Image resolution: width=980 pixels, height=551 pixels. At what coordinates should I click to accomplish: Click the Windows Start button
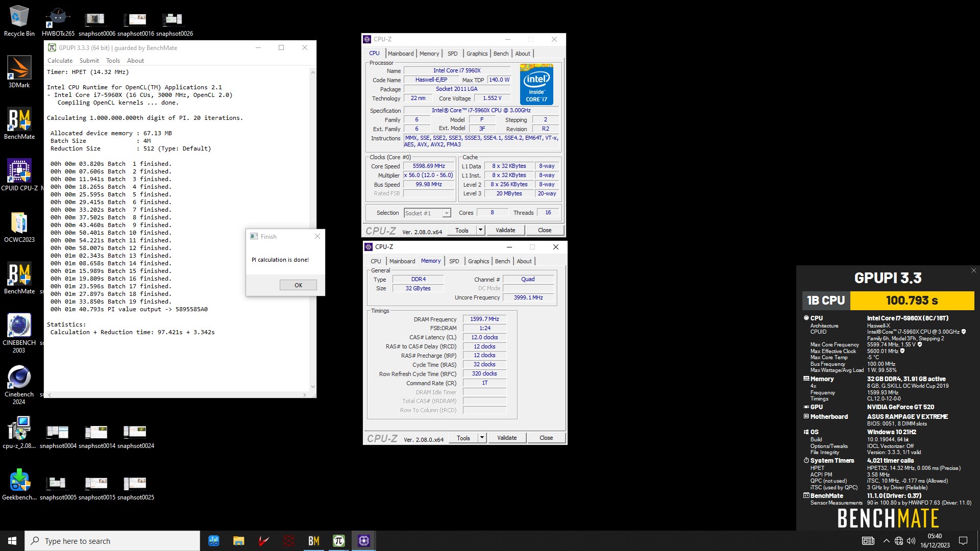(12, 541)
